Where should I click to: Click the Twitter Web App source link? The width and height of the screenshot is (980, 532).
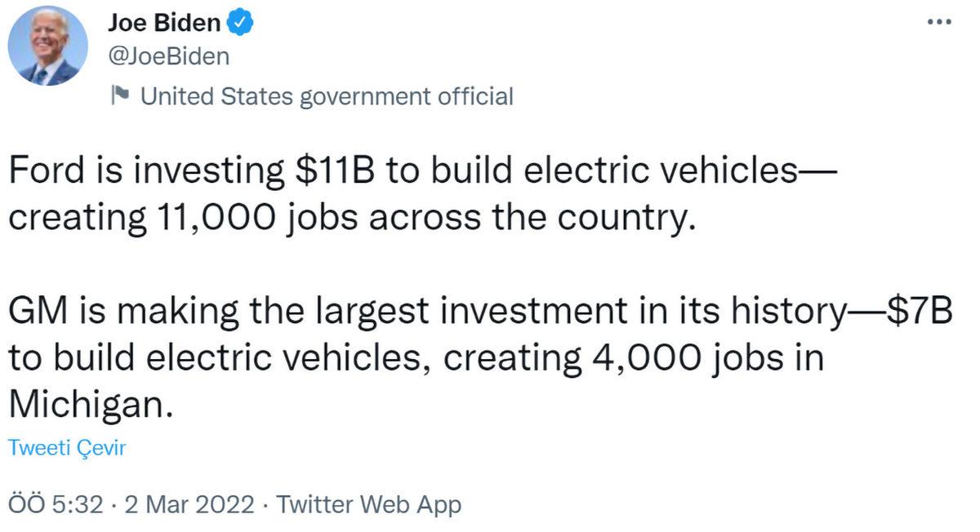(x=367, y=504)
